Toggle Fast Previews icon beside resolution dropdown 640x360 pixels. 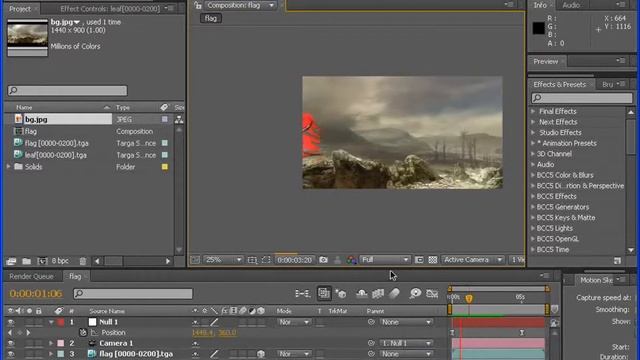(419, 260)
